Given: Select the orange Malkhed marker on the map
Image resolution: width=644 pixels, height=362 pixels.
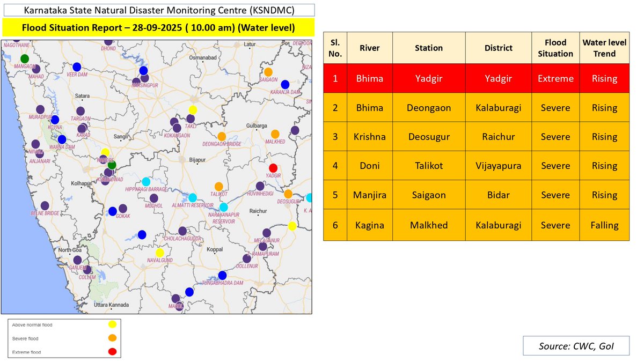Looking at the screenshot, I should coord(275,134).
